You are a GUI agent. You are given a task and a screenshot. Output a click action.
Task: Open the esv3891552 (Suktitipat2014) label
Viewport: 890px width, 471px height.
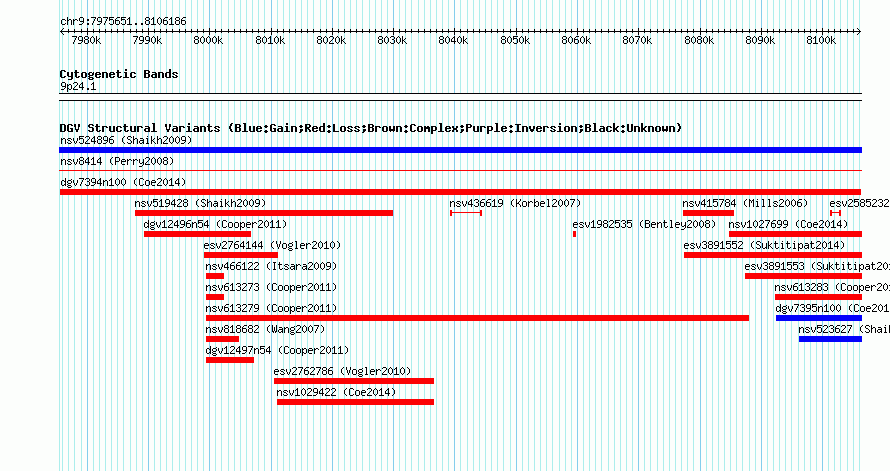pos(764,245)
